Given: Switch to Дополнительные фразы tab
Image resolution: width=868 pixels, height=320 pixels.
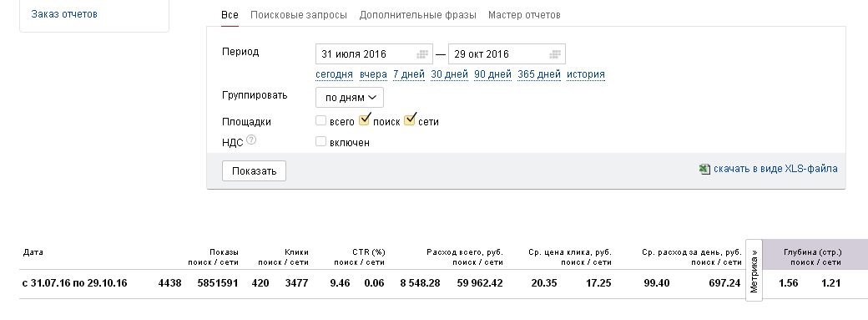Looking at the screenshot, I should pyautogui.click(x=417, y=15).
